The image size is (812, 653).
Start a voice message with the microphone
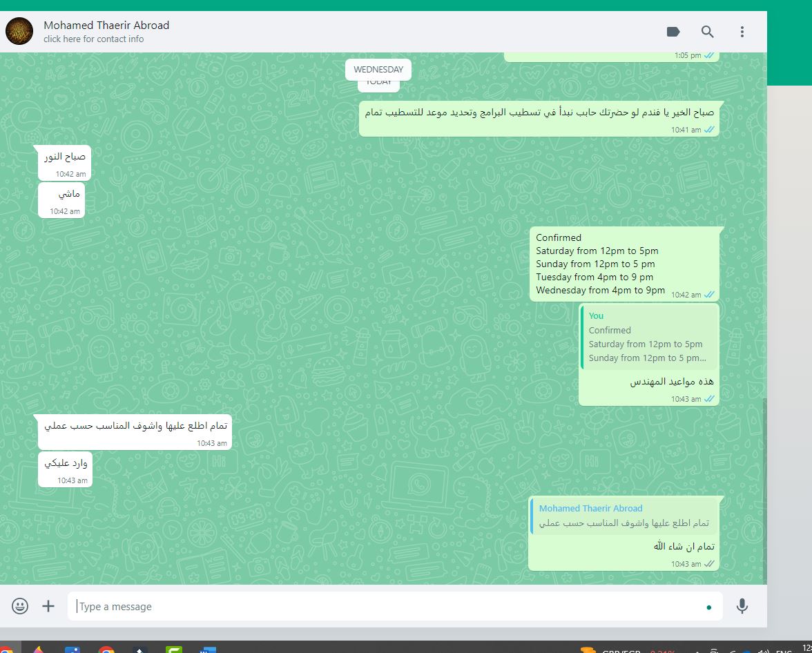pos(742,606)
